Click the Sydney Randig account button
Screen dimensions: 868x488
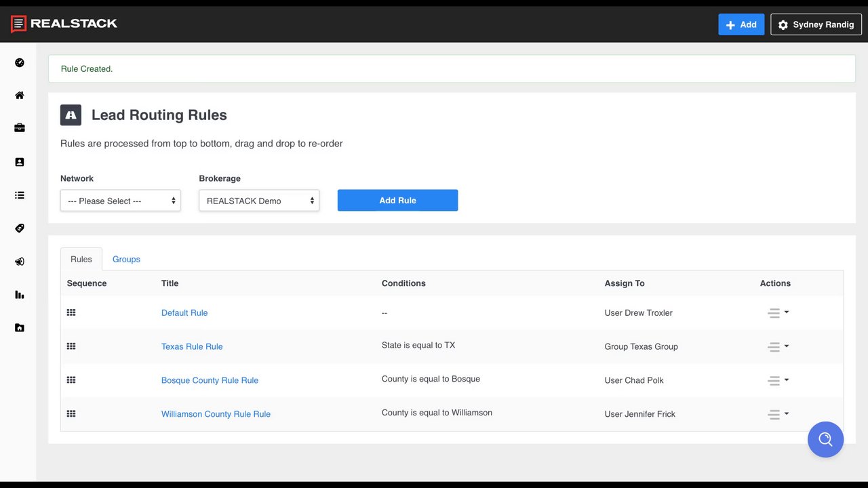[816, 24]
